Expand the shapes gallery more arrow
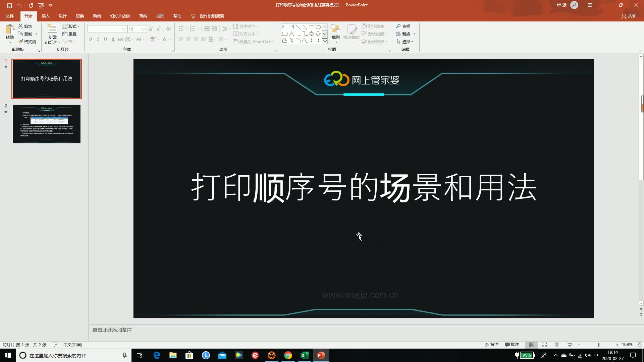 (x=325, y=41)
